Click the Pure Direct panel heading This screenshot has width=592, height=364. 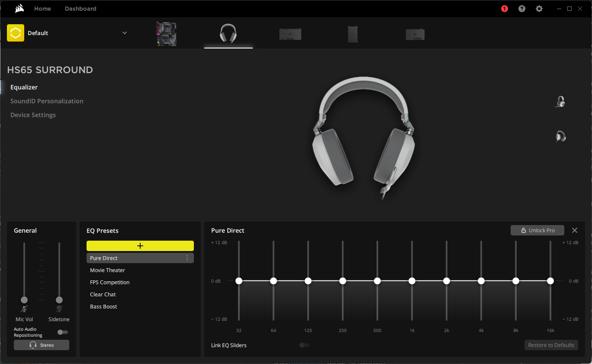pyautogui.click(x=228, y=230)
